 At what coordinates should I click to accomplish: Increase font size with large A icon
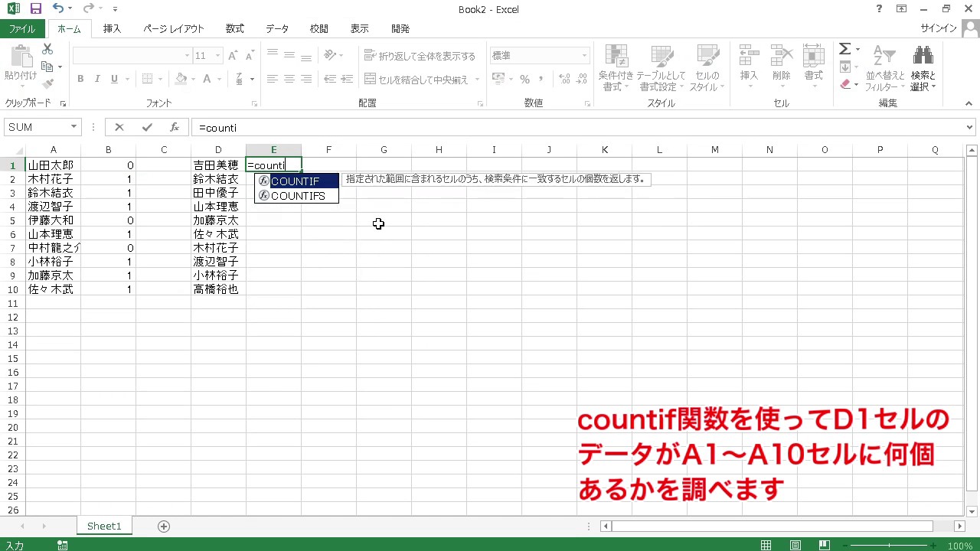234,56
